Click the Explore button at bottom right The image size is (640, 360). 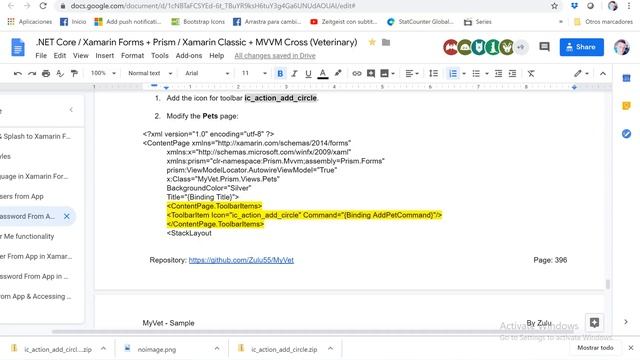pos(594,322)
